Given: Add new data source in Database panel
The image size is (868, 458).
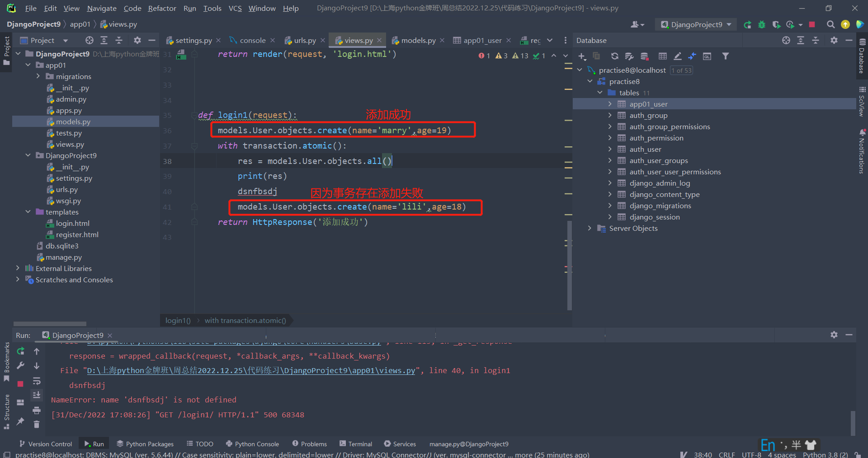Looking at the screenshot, I should tap(582, 56).
